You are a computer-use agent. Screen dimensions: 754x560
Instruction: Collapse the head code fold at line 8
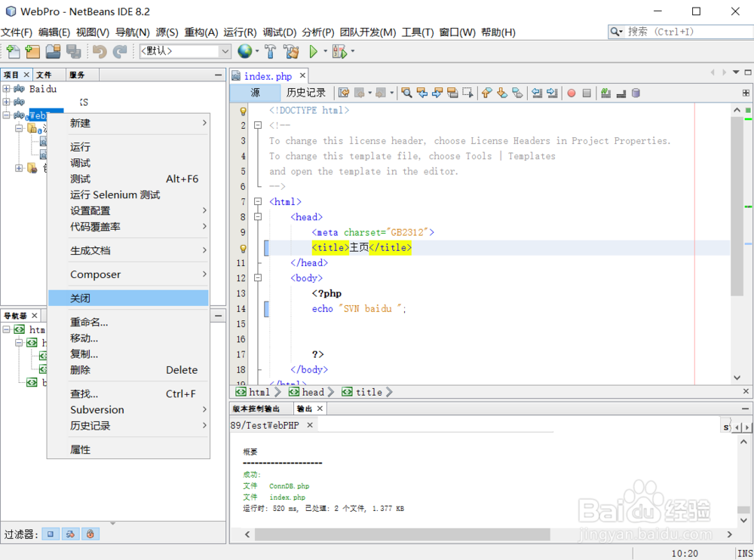point(258,217)
